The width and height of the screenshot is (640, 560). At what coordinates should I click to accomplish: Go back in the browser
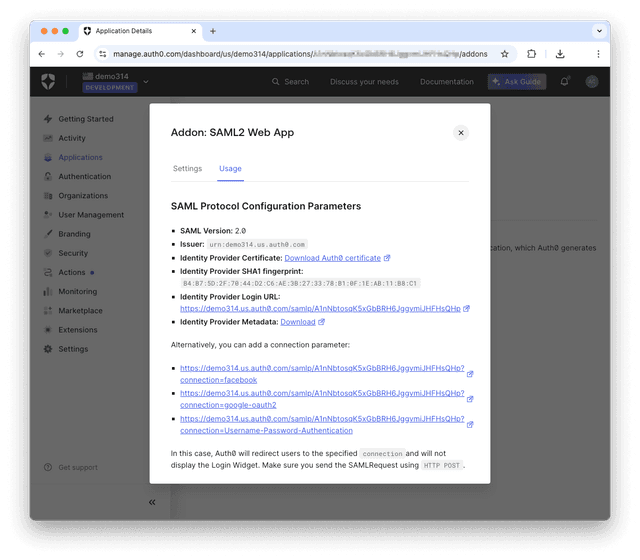42,54
